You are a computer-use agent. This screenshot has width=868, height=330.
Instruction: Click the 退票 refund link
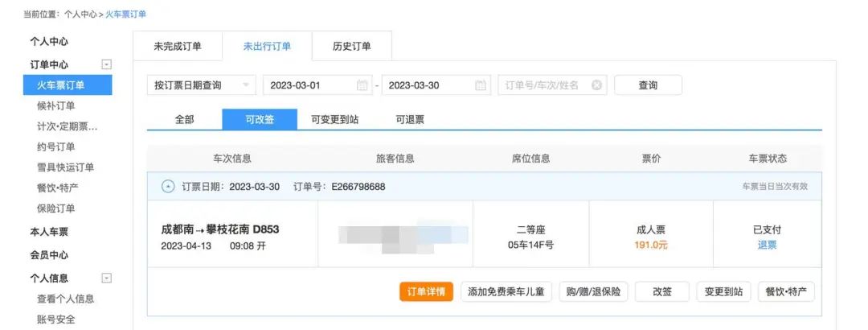point(767,245)
